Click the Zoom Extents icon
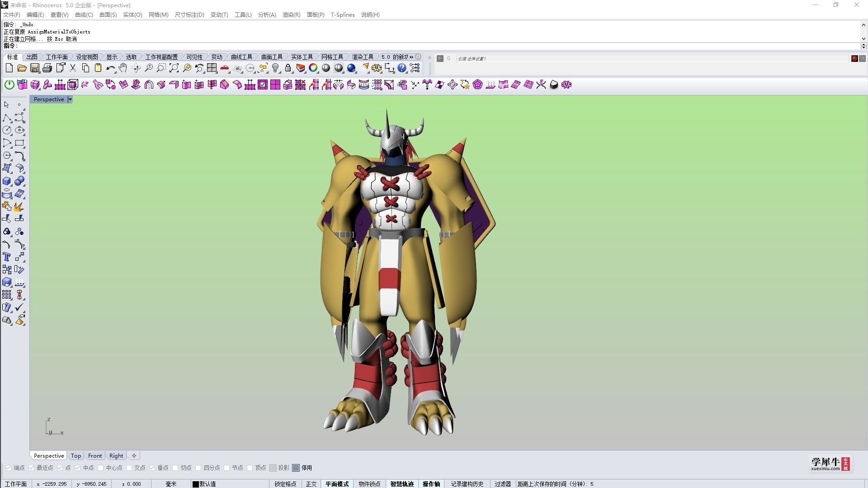868x488 pixels. pos(174,68)
